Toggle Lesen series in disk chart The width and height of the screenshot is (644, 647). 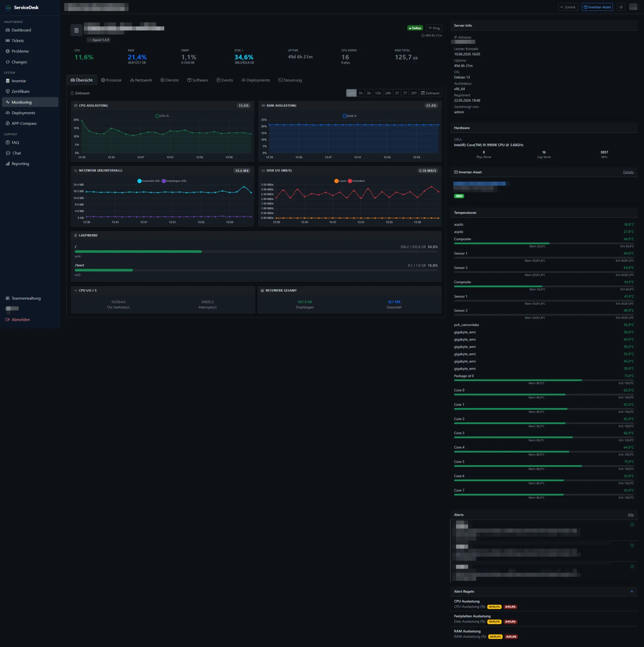click(340, 181)
